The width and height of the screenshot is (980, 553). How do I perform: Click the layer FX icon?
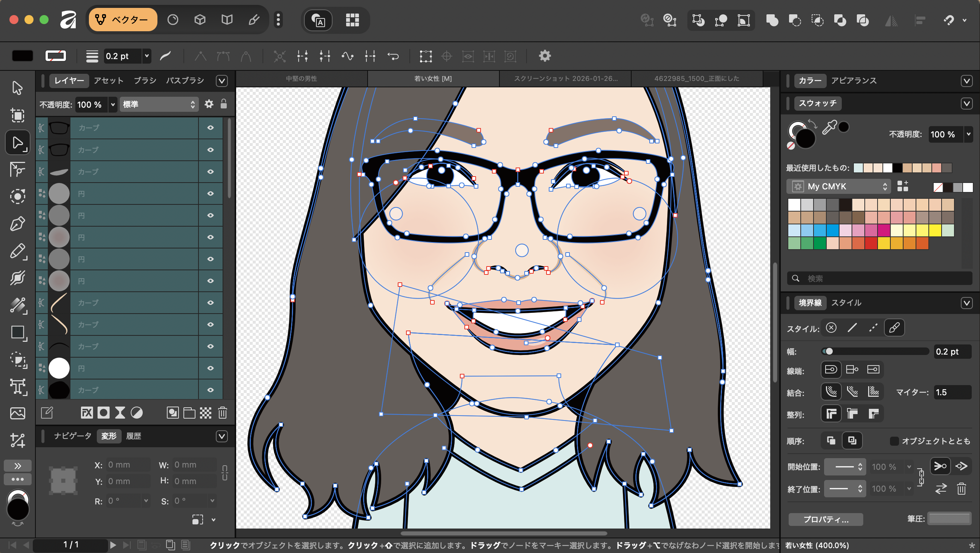pos(87,413)
